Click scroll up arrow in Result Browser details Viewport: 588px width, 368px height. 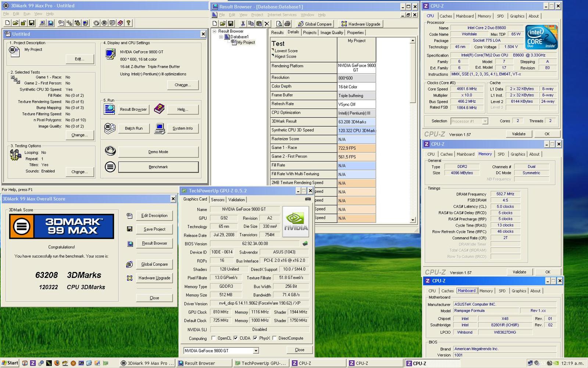coord(413,40)
